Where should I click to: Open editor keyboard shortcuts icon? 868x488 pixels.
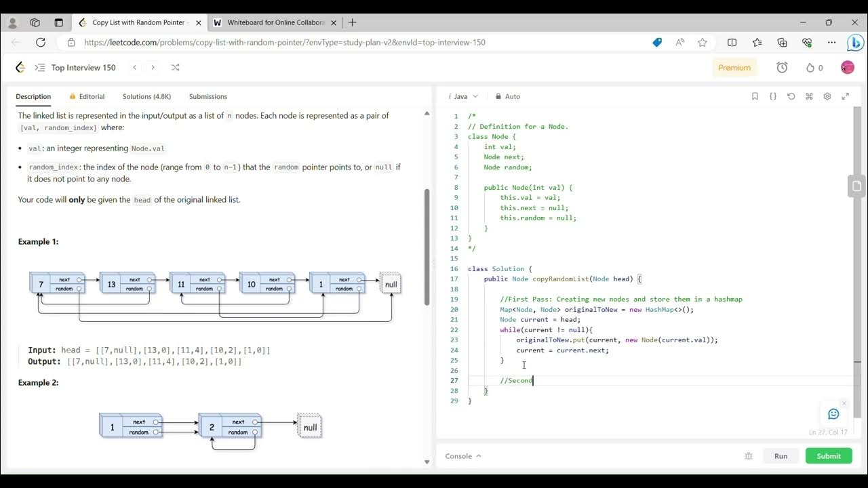pyautogui.click(x=809, y=96)
